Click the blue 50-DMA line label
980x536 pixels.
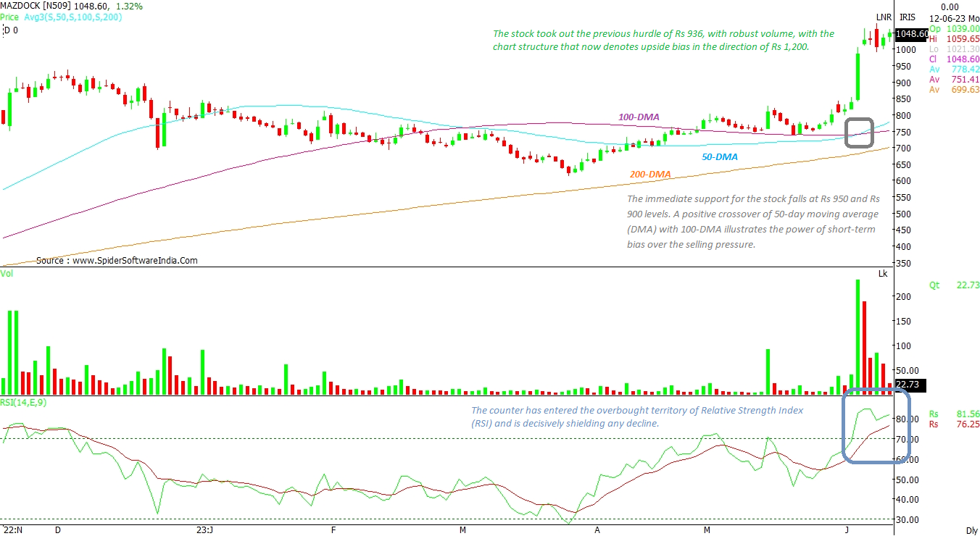tap(720, 156)
